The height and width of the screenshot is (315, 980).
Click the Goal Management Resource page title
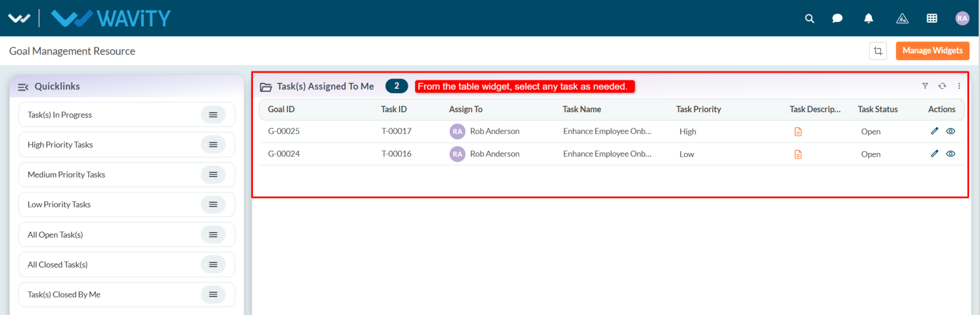click(72, 51)
